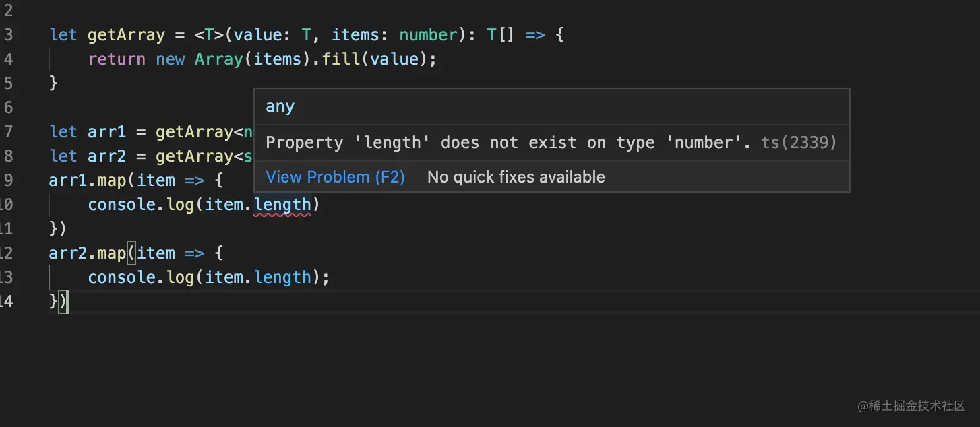980x427 pixels.
Task: Click line number 9 in the gutter
Action: coord(8,180)
